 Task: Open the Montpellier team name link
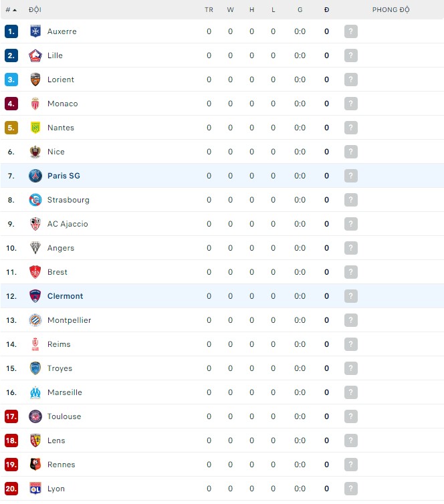click(x=69, y=320)
